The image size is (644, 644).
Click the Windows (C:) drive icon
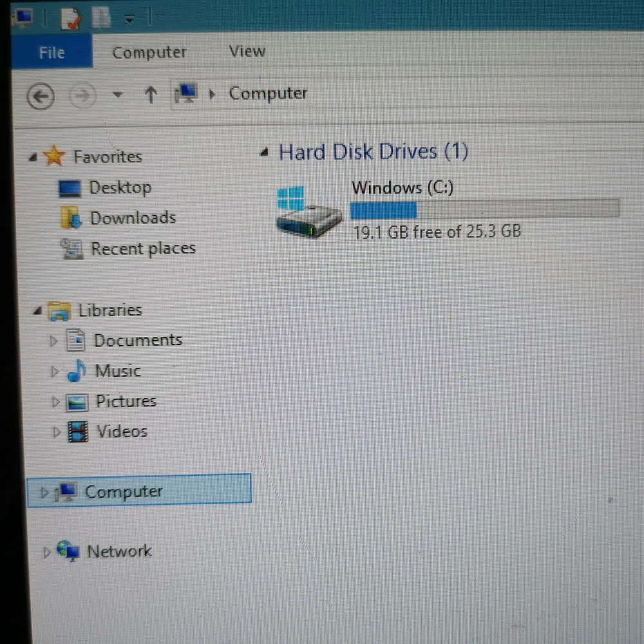(309, 212)
